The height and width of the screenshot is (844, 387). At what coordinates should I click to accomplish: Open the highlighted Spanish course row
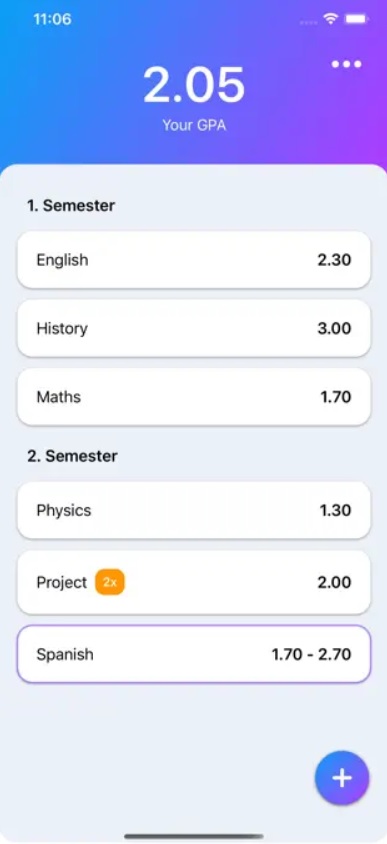194,655
